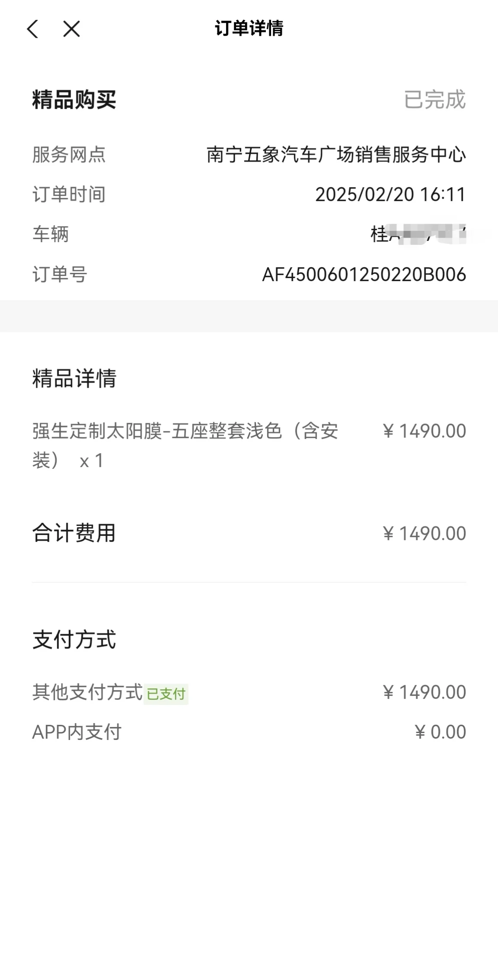Select the order number AF4500601250220B006
Image resolution: width=498 pixels, height=980 pixels.
coord(364,275)
